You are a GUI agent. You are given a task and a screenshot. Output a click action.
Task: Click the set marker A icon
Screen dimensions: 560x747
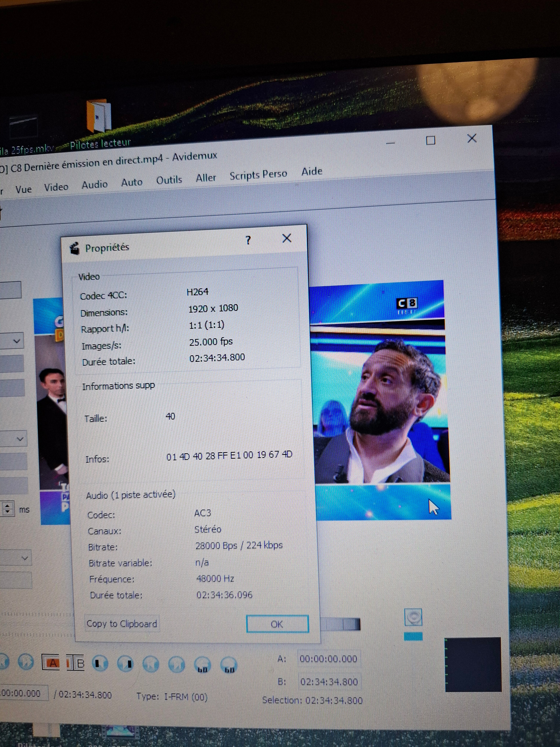(x=51, y=662)
